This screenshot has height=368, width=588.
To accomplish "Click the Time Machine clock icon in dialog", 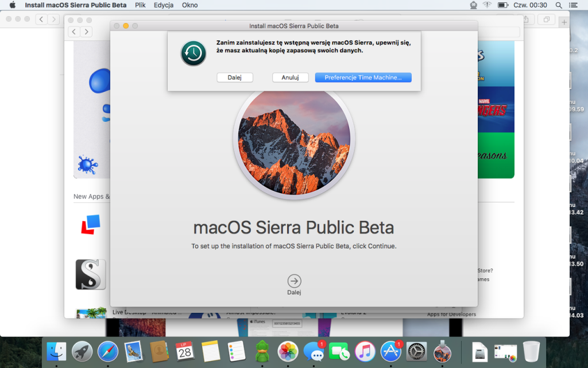I will [x=194, y=53].
